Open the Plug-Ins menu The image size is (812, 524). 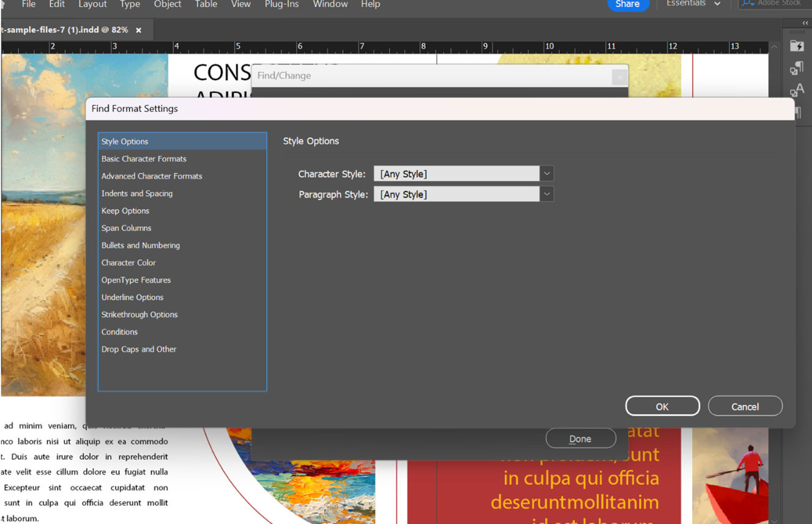(x=281, y=4)
